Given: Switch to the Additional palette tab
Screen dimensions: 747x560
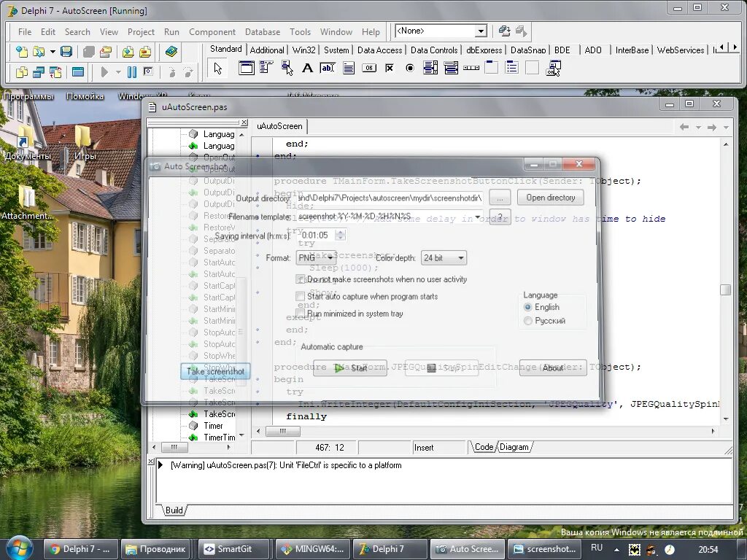Looking at the screenshot, I should pos(267,50).
